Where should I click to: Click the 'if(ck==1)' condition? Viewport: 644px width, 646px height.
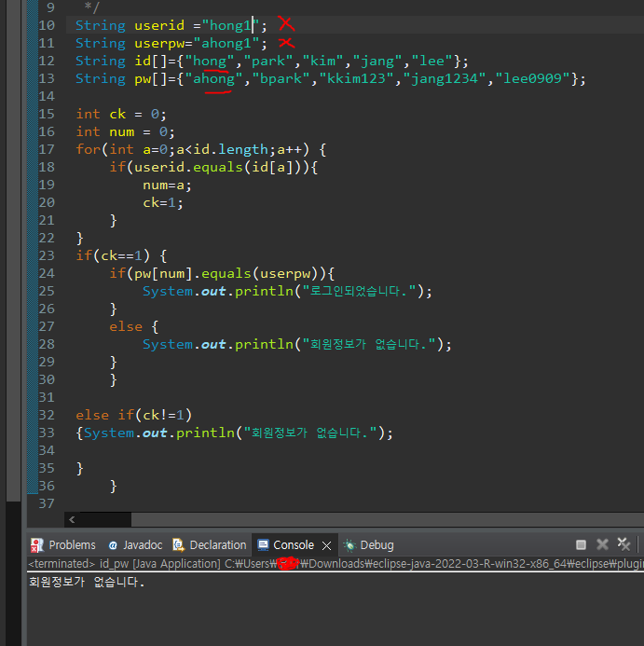click(x=113, y=255)
